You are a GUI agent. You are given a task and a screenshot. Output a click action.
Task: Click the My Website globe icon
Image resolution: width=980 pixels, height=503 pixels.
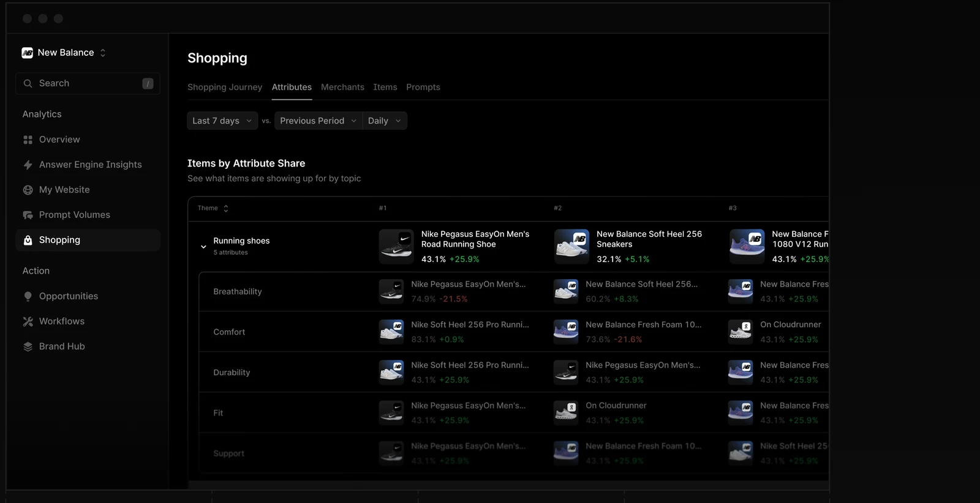coord(28,190)
